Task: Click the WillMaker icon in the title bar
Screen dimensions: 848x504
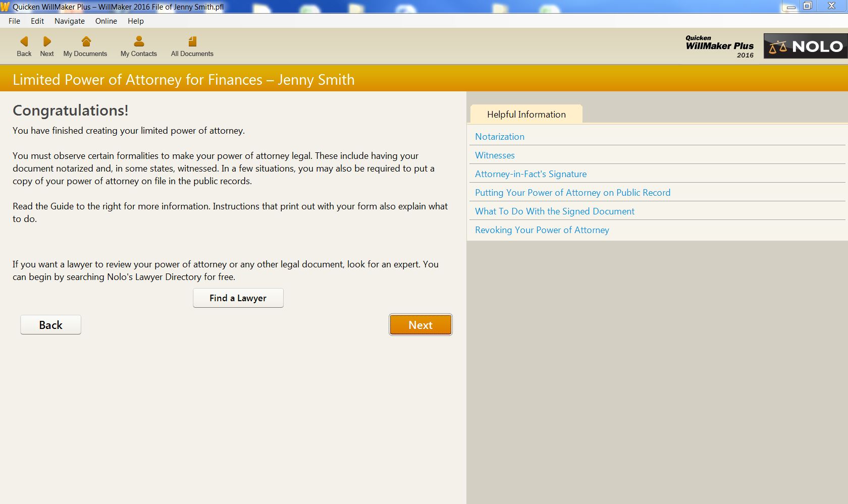Action: [x=6, y=7]
